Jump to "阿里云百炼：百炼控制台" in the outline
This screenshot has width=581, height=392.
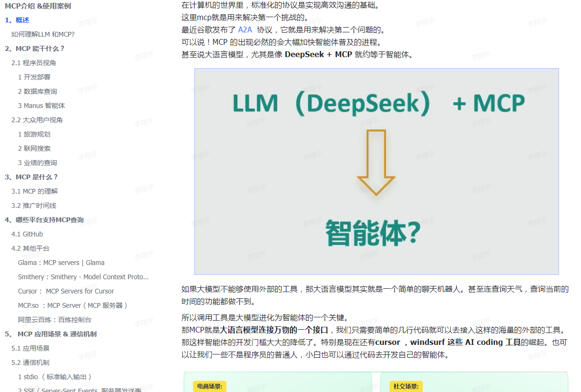(x=55, y=320)
